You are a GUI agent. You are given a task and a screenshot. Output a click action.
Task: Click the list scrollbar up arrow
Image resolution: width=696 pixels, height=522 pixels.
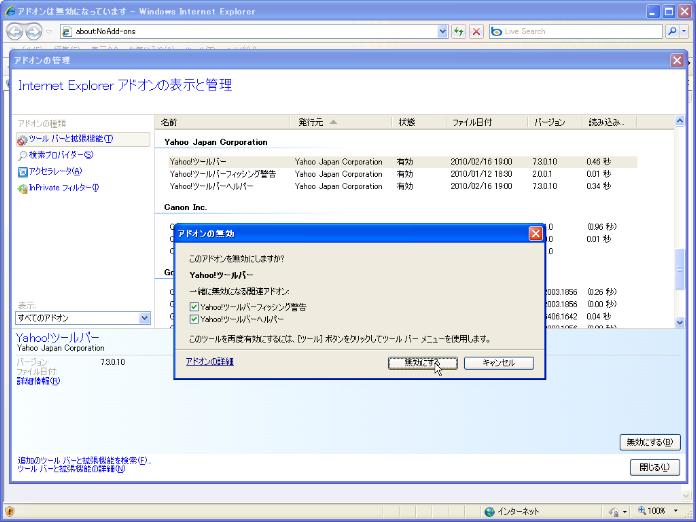click(x=680, y=121)
